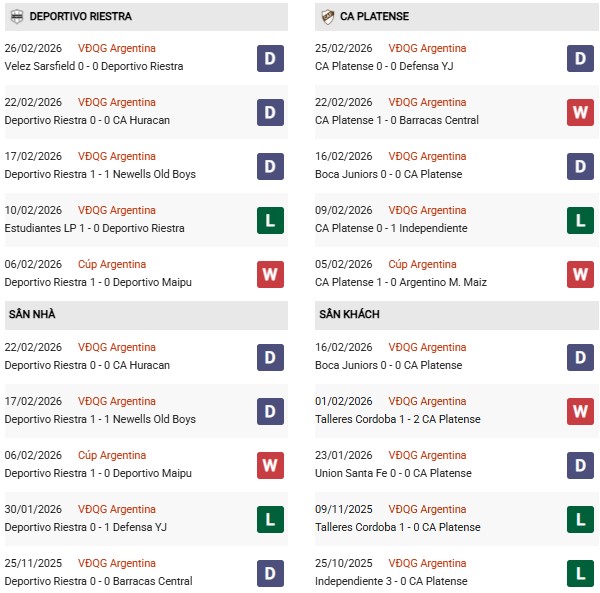600x593 pixels.
Task: Click win badge for Platense vs Barracas Central
Action: point(581,112)
